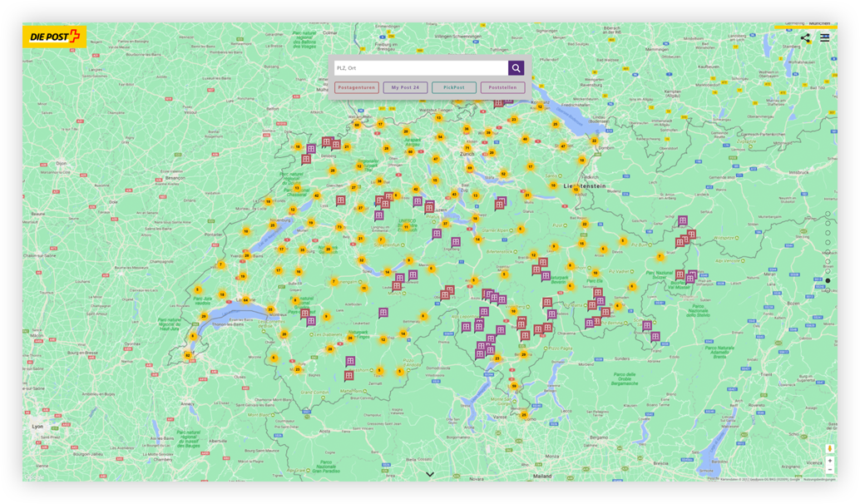Click the Liechtenstein country label
The height and width of the screenshot is (504, 860).
click(585, 186)
